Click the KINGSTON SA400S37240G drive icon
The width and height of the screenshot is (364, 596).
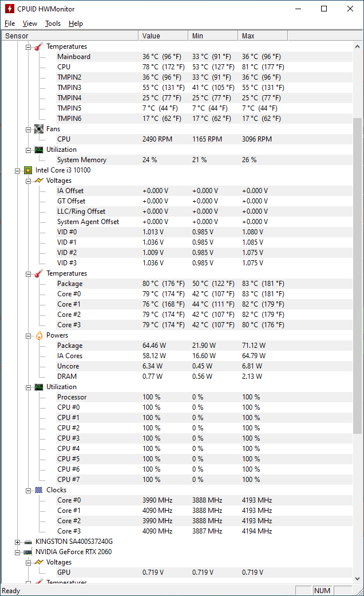click(x=28, y=542)
